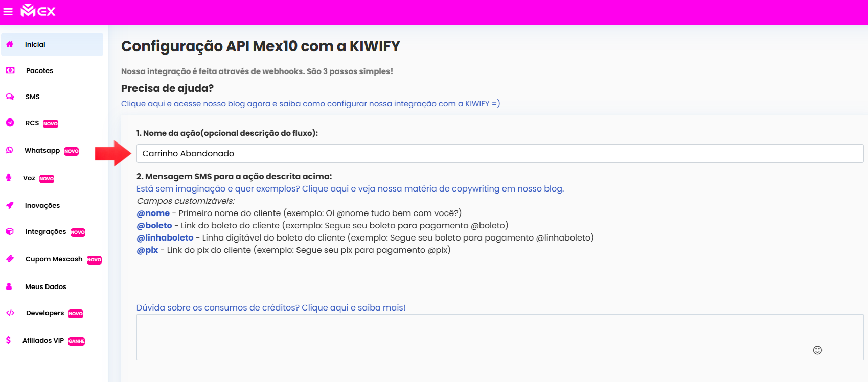Click the cube icon beside Integrações
The image size is (868, 382).
(10, 231)
